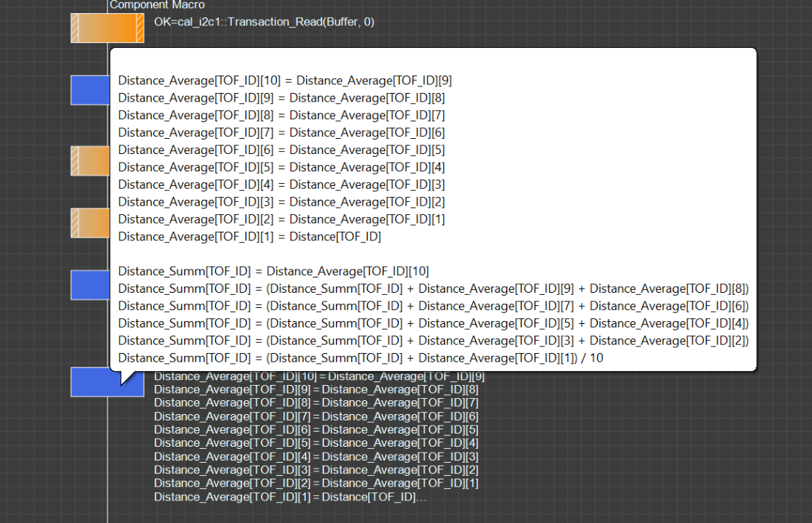The height and width of the screenshot is (523, 812).
Task: Click tooltip line summing Distance_Average [9] and [8]
Action: [x=433, y=289]
